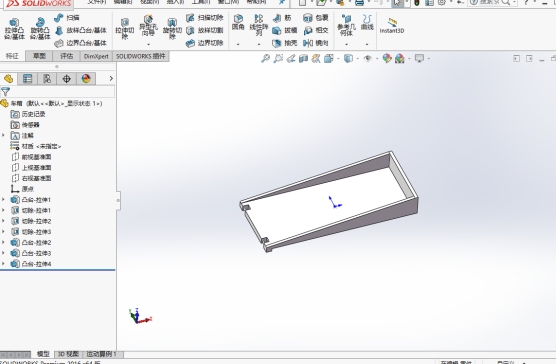Click the Apply Scene icon

[x=400, y=58]
